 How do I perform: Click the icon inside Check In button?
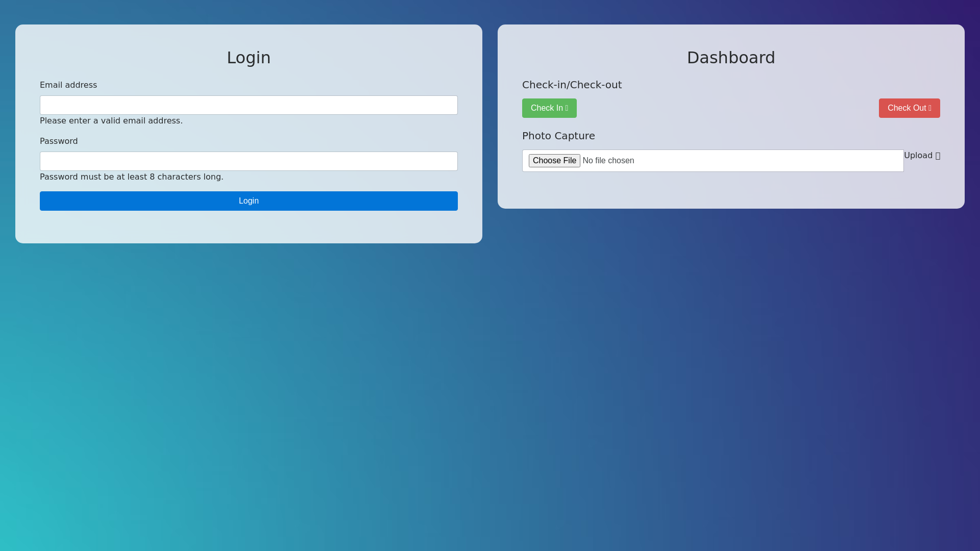point(567,108)
